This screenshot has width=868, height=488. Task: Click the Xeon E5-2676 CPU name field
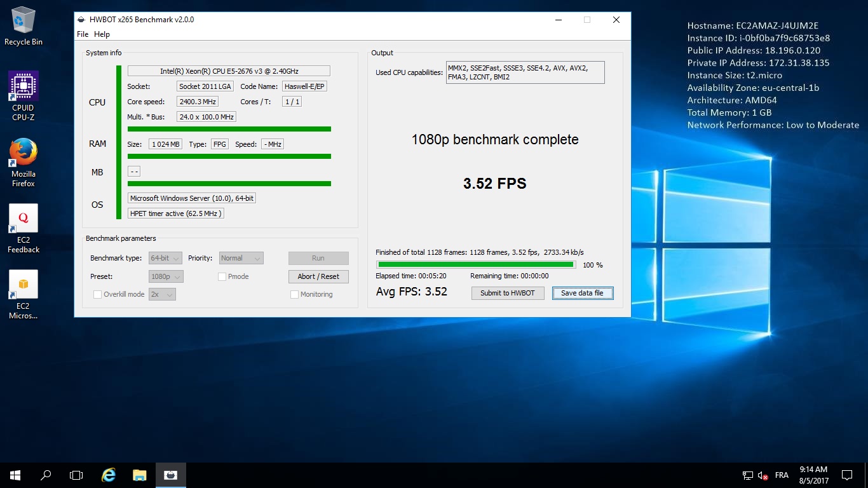229,71
